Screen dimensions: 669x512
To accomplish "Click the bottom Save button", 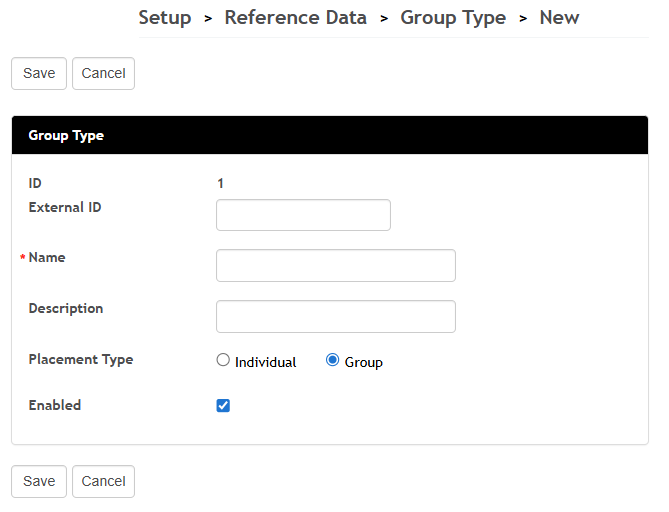I will click(39, 481).
